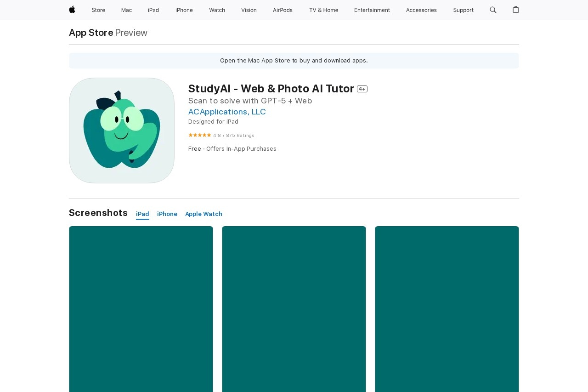Switch to the iPhone screenshots tab
Screen dimensions: 588x392
[x=167, y=214]
